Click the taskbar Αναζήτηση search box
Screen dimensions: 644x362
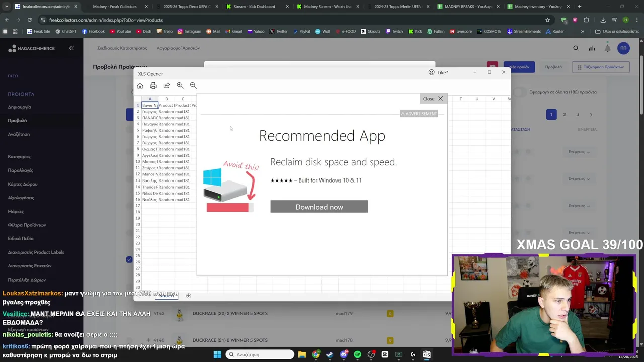point(260,354)
